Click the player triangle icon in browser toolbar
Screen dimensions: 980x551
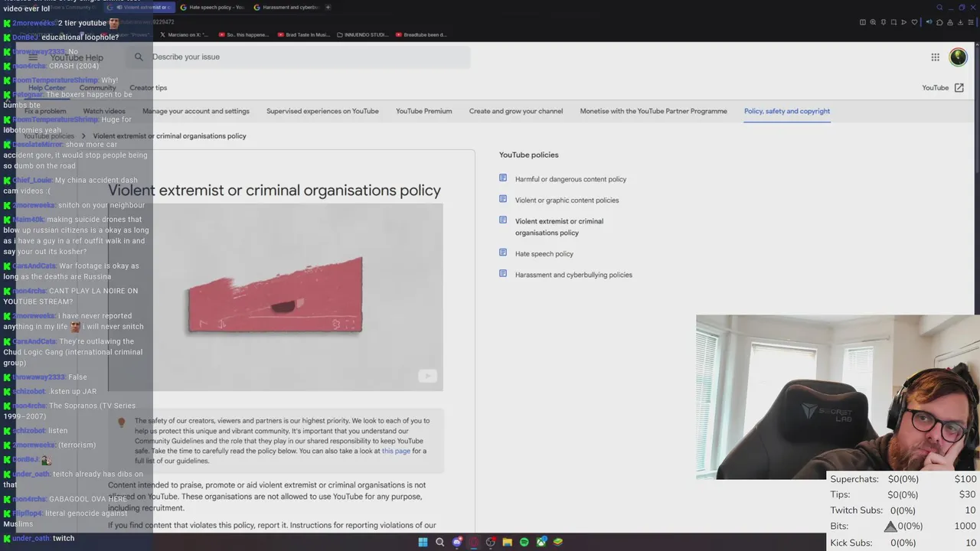click(x=904, y=22)
